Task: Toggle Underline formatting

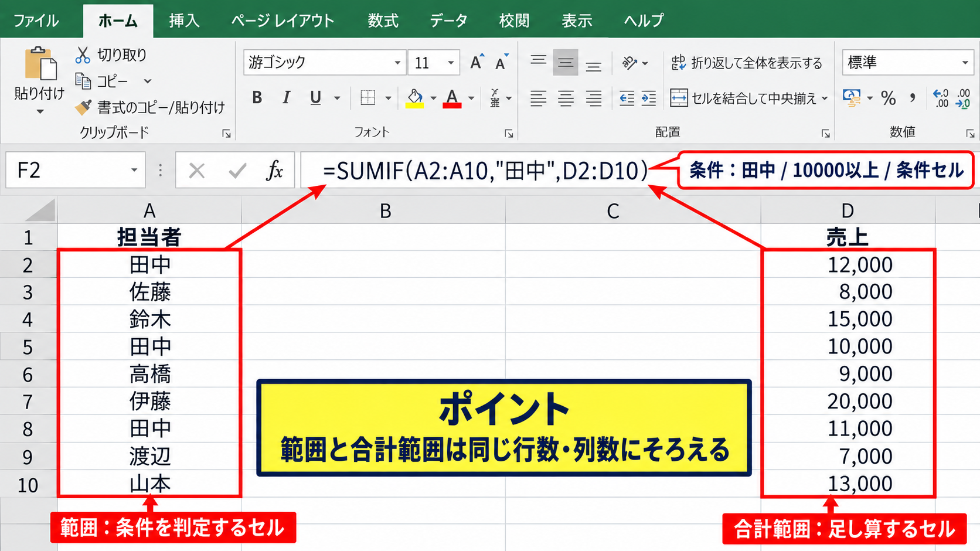Action: pos(315,98)
